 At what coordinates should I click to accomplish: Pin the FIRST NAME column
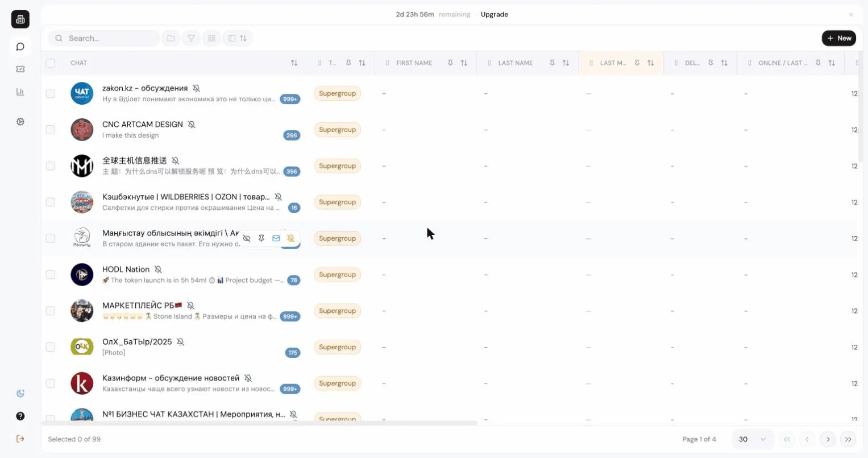pyautogui.click(x=450, y=63)
